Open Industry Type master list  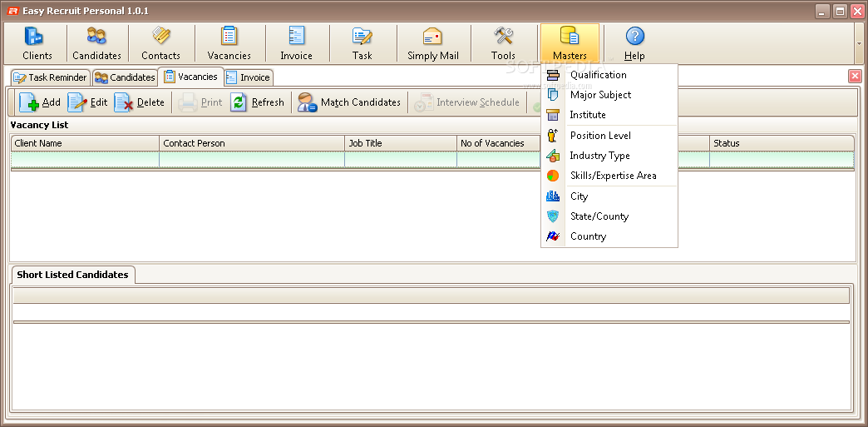pos(609,156)
